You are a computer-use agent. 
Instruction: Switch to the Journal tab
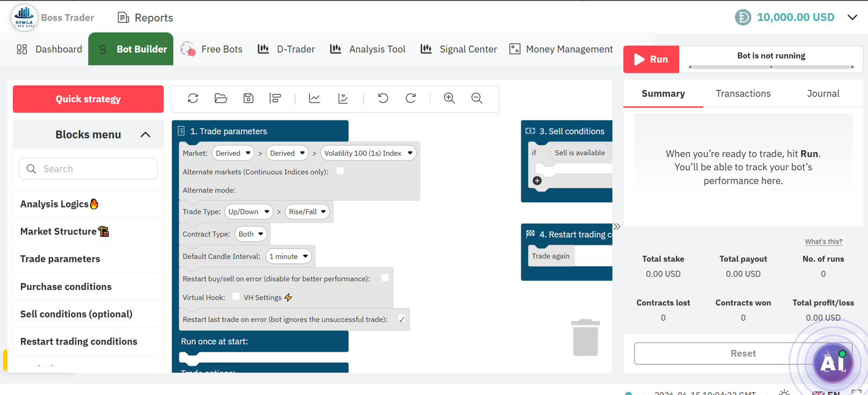[823, 94]
